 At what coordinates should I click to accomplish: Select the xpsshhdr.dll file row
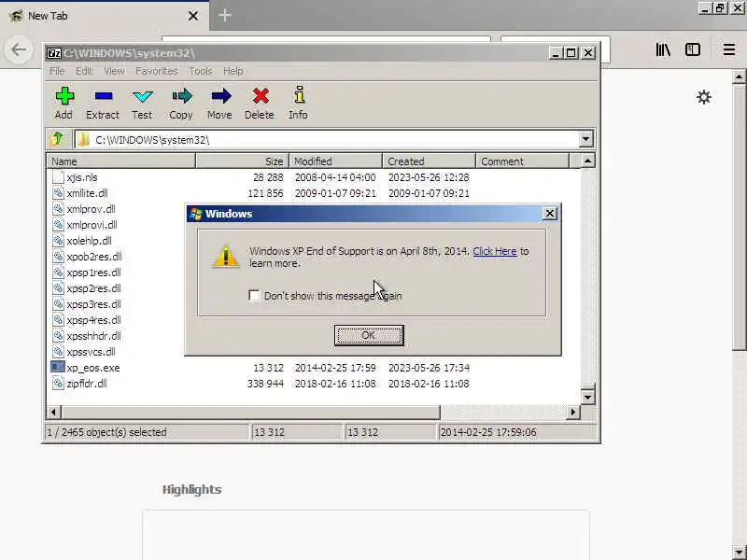[x=94, y=336]
